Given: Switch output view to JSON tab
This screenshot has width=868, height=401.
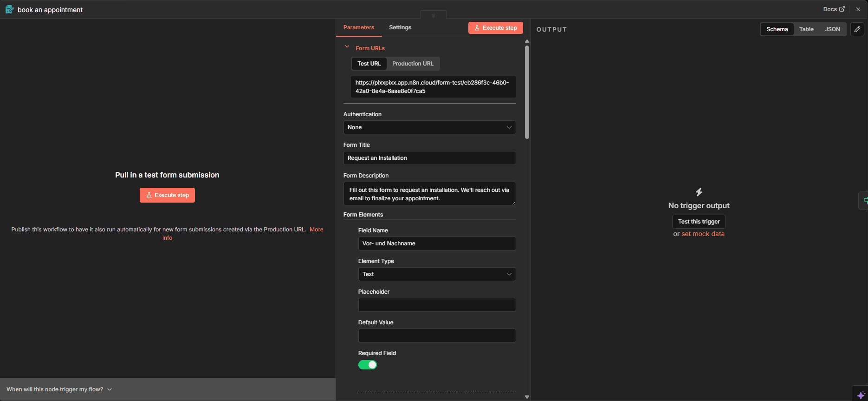Looking at the screenshot, I should click(832, 29).
